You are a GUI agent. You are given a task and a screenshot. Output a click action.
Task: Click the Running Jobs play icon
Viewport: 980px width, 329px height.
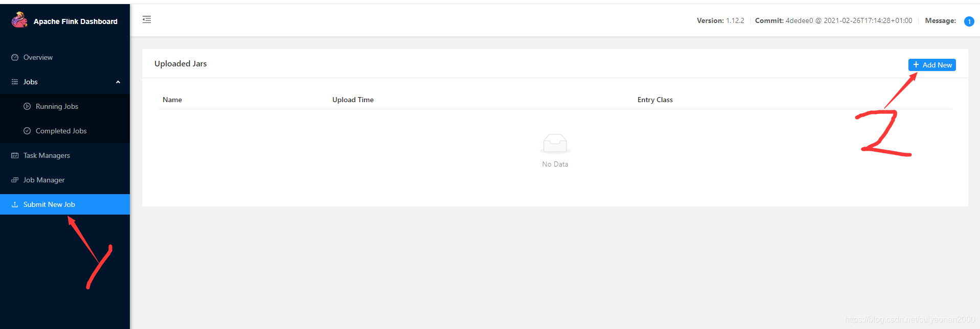pyautogui.click(x=27, y=106)
